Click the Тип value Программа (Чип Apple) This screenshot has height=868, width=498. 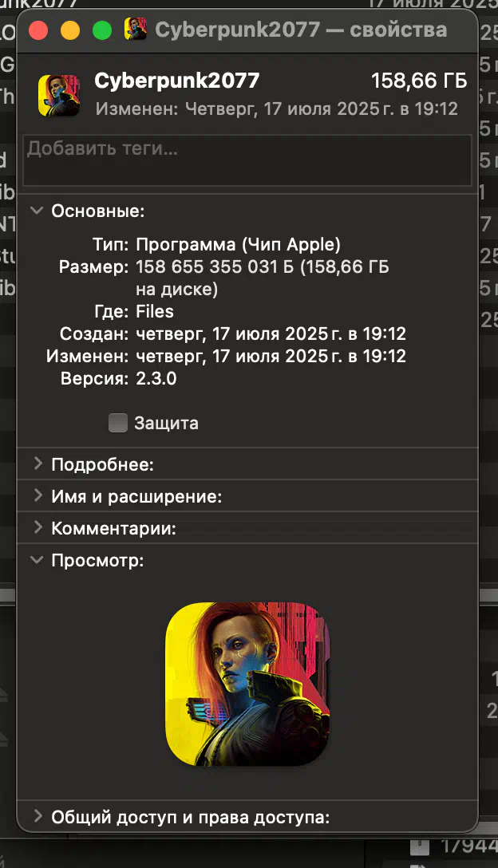238,245
